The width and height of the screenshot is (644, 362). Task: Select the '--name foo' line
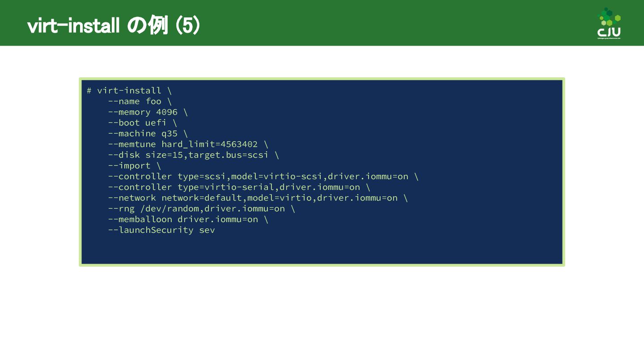coord(140,101)
